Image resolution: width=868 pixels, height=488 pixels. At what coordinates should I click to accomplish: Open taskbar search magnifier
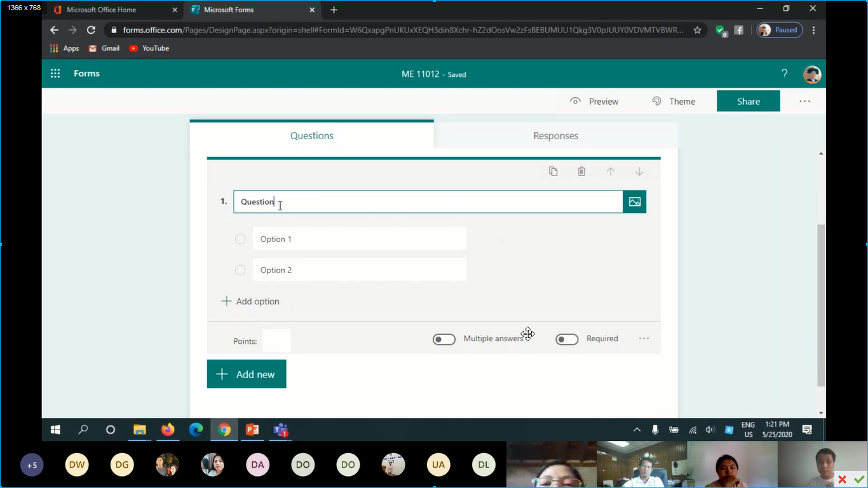pos(83,430)
